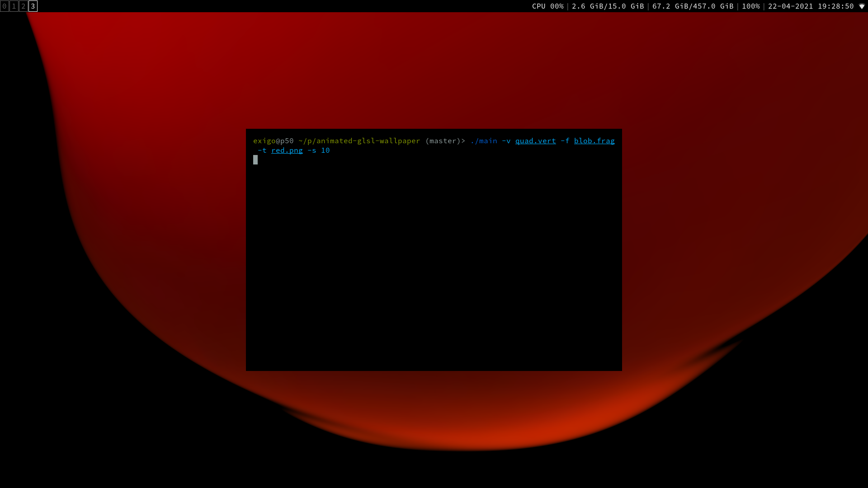This screenshot has height=488, width=868.
Task: Click the terminal cursor block
Action: click(x=256, y=160)
